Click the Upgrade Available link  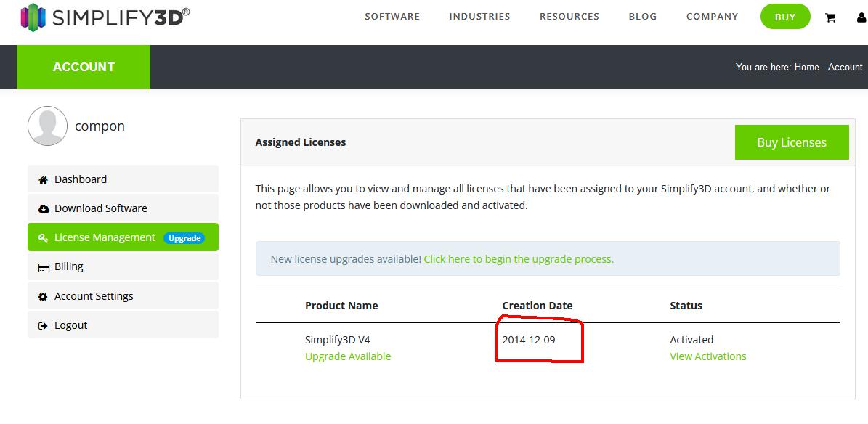pos(348,356)
